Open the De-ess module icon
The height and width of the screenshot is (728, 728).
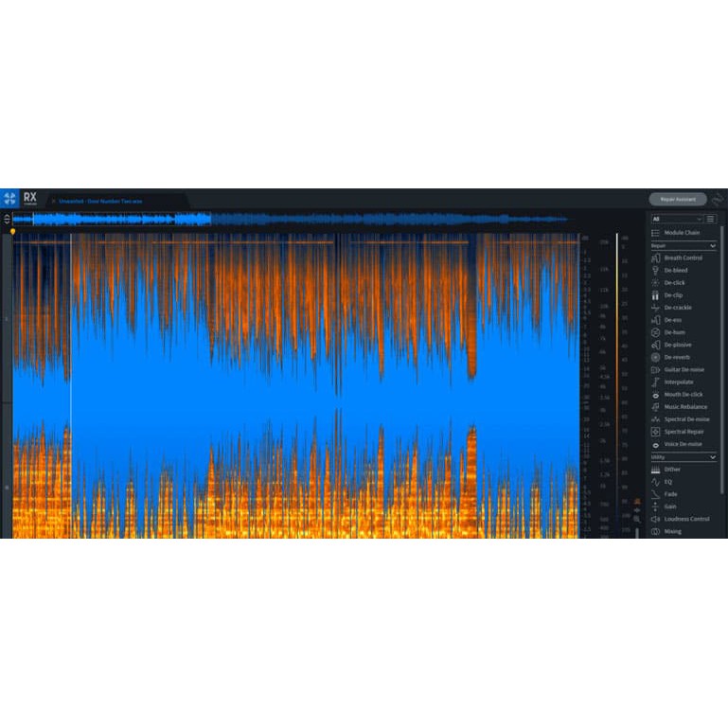point(655,320)
